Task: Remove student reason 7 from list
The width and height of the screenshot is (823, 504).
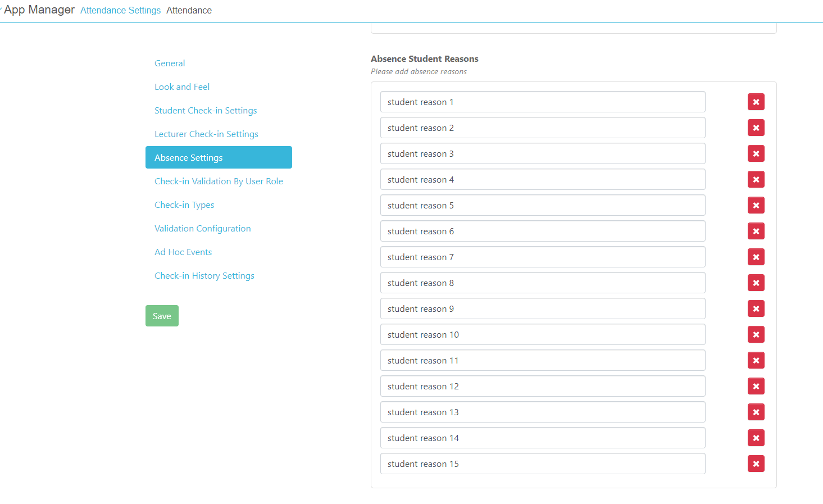Action: [x=756, y=257]
